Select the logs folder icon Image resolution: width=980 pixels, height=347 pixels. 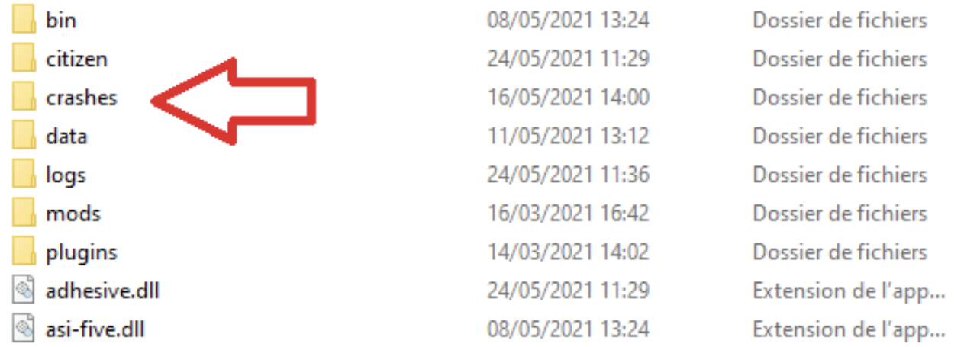[x=24, y=175]
